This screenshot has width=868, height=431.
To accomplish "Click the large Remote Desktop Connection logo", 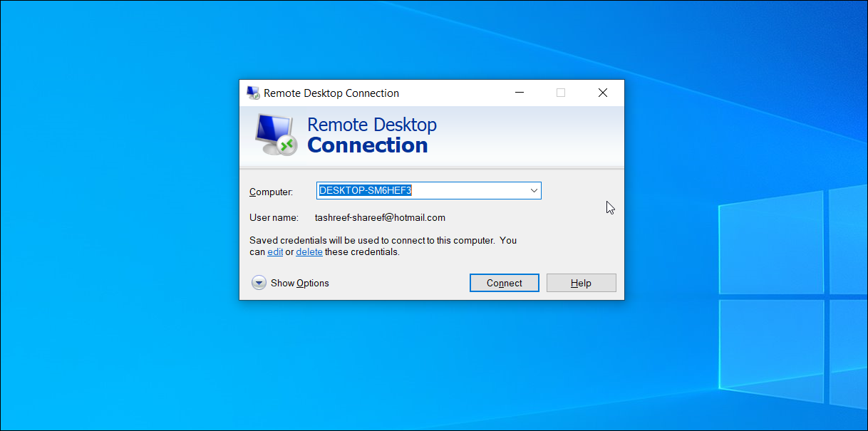I will pos(274,134).
